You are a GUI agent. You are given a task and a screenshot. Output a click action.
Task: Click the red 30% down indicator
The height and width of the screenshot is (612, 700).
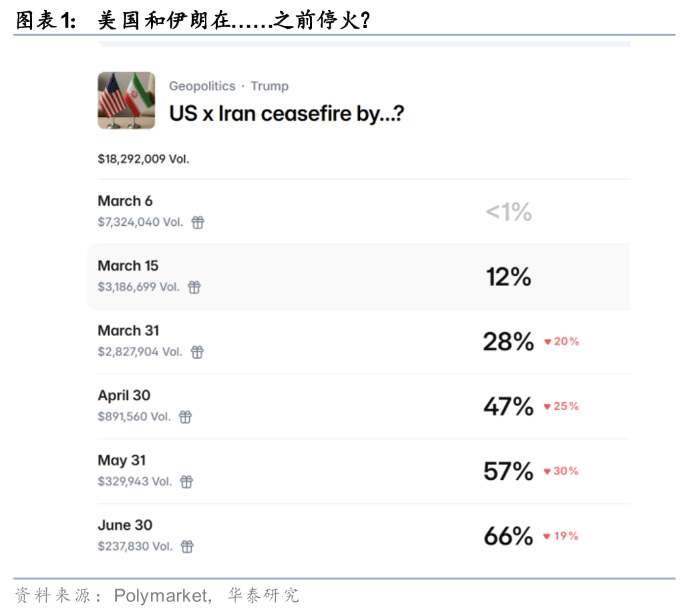click(x=561, y=471)
